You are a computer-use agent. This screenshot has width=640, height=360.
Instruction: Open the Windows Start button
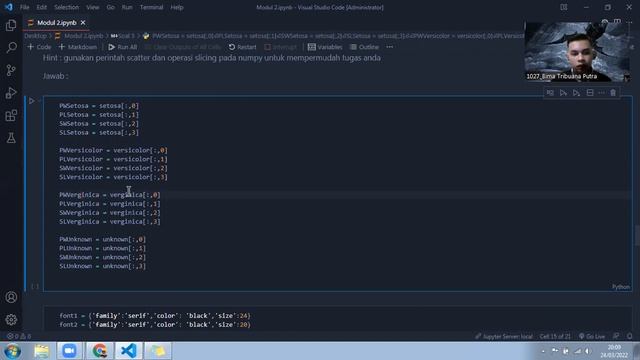12,351
